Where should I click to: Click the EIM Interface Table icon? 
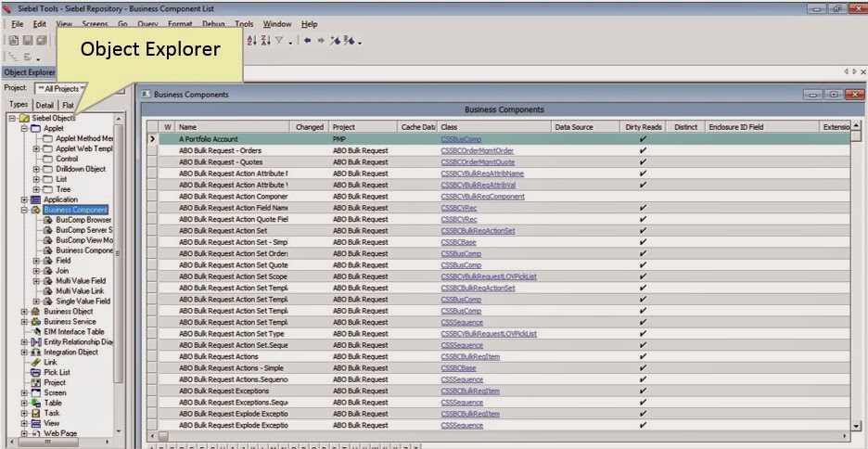(x=35, y=331)
